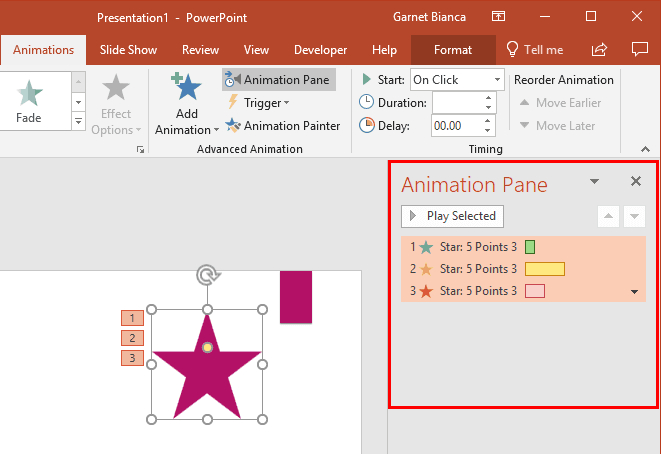Image resolution: width=661 pixels, height=454 pixels.
Task: Open the Comments speech bubble icon
Action: pyautogui.click(x=640, y=49)
